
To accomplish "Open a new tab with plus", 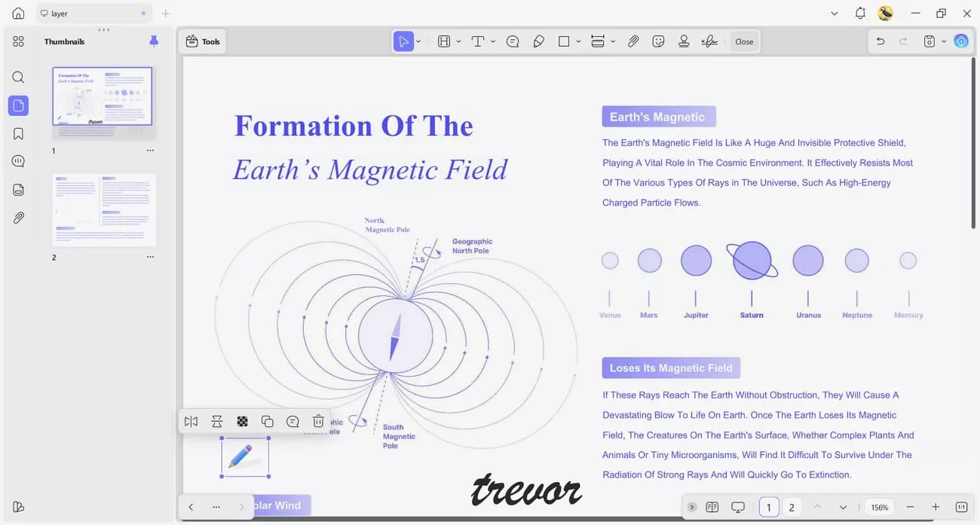I will pyautogui.click(x=166, y=14).
